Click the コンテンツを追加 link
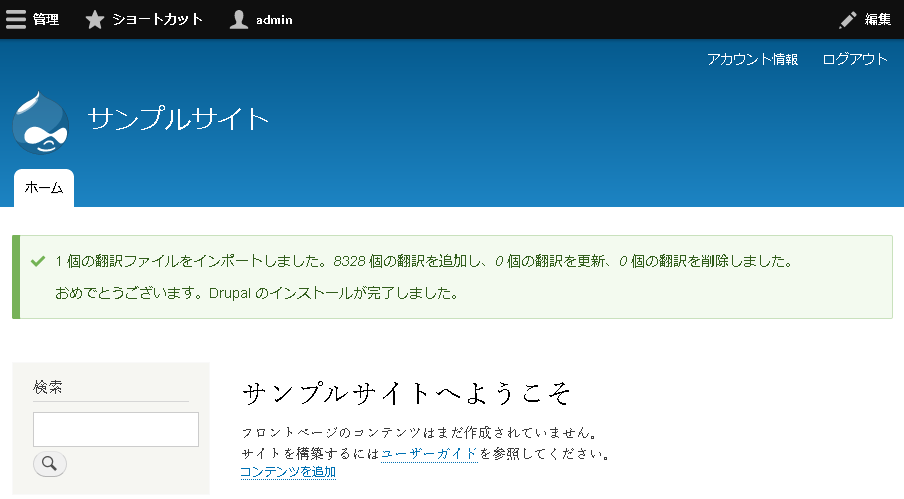 [288, 472]
